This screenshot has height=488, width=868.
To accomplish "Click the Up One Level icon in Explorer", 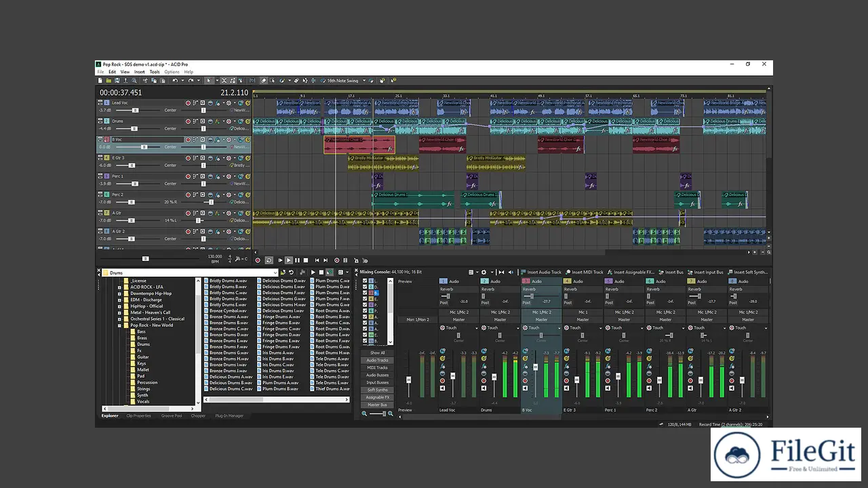I will pos(283,272).
